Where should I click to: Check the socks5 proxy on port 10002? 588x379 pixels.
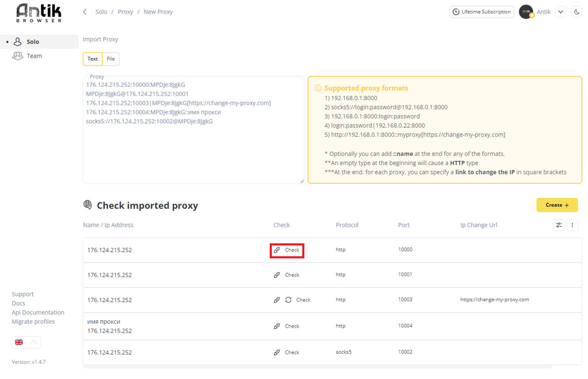(292, 352)
